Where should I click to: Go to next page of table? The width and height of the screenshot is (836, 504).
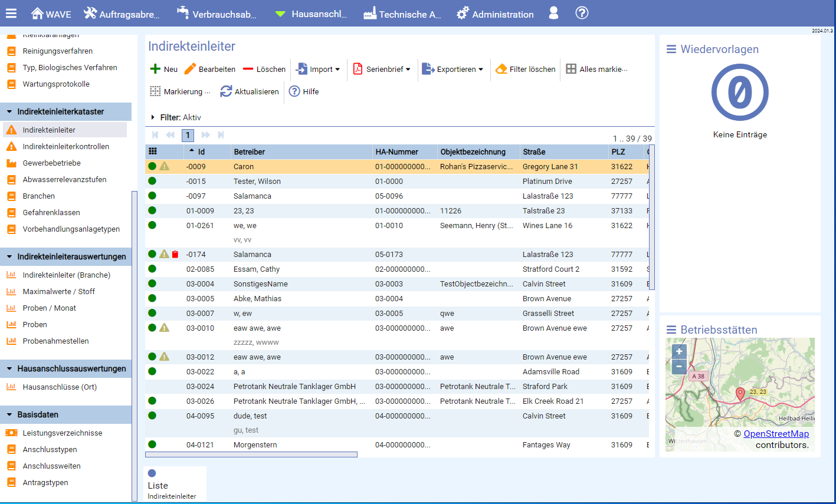click(205, 135)
